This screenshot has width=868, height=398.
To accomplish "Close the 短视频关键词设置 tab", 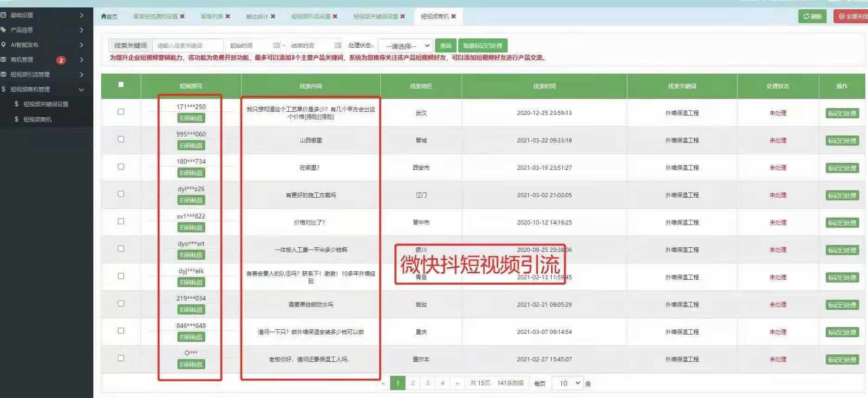I will [403, 16].
